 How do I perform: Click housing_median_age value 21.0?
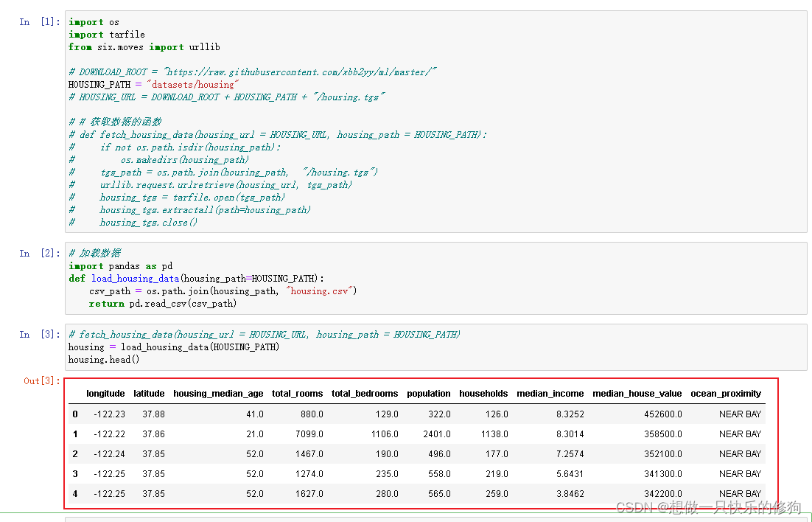coord(255,434)
